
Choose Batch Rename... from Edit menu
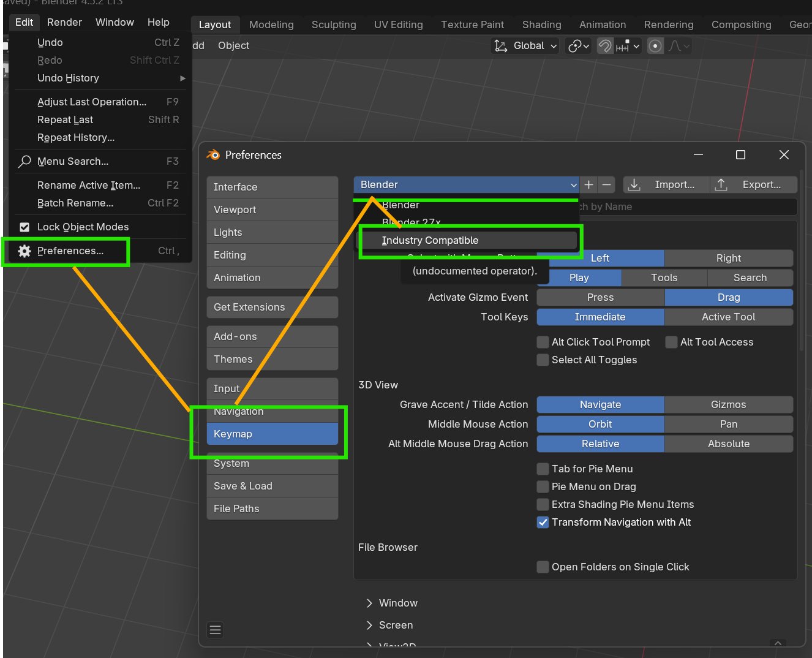101,203
